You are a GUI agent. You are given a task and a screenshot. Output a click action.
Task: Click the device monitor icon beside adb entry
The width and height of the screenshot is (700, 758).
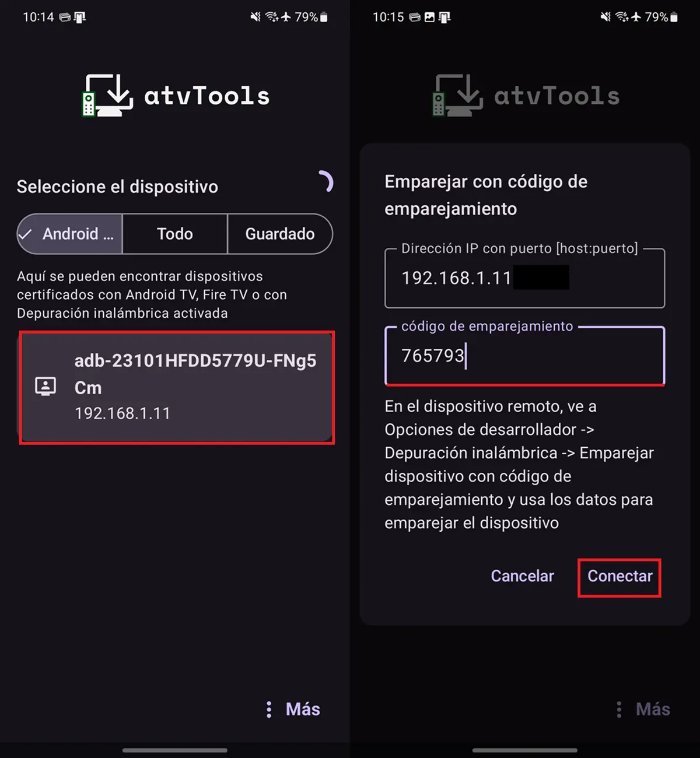(x=45, y=386)
